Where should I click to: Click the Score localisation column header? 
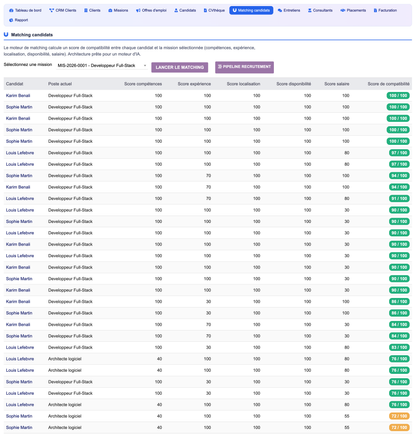[x=243, y=84]
